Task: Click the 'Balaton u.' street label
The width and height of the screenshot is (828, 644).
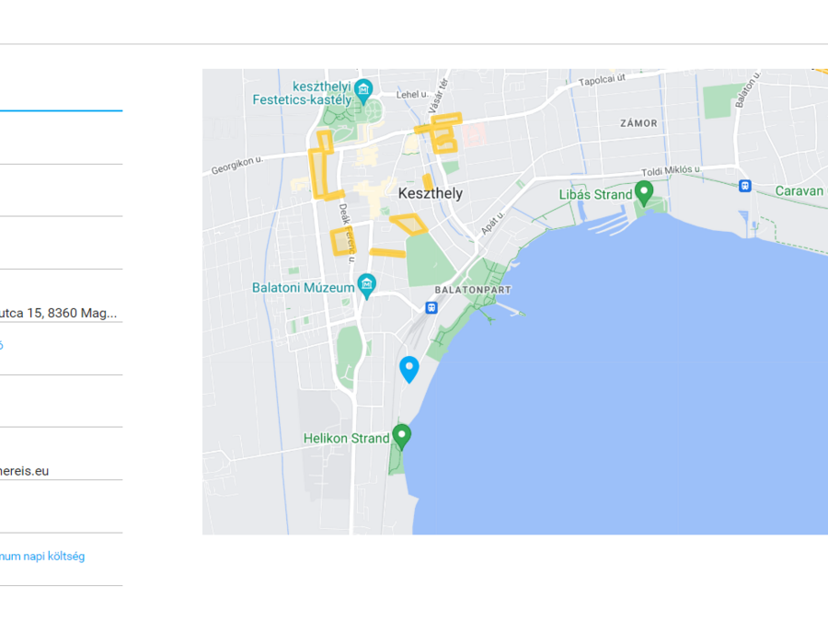Action: pos(748,89)
